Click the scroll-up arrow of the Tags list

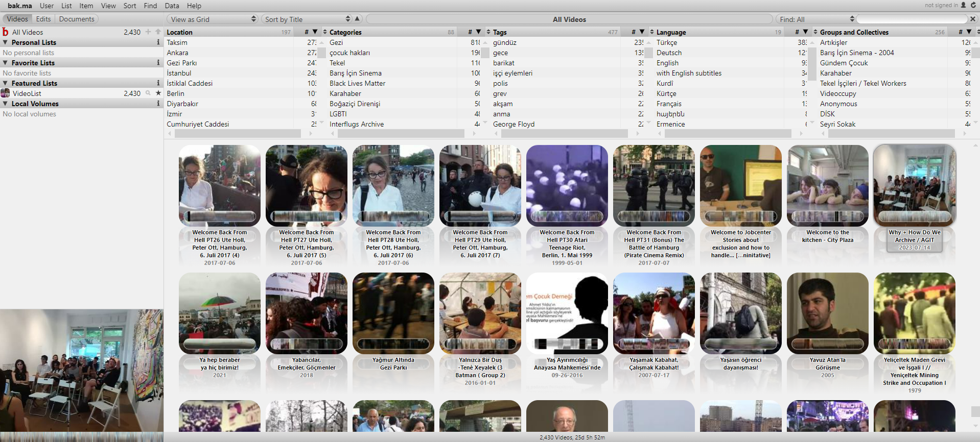[x=649, y=42]
